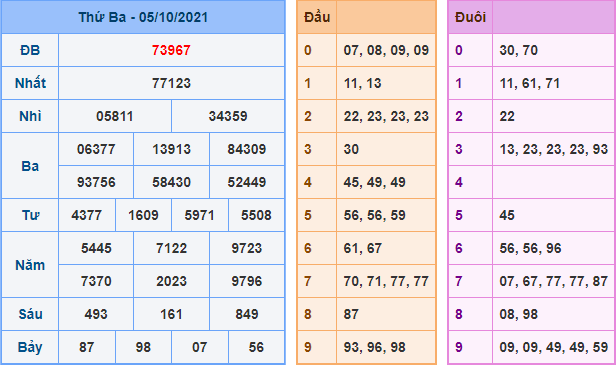Screen dimensions: 616x365
Task: Click fifth prize number 2023
Action: pyautogui.click(x=171, y=281)
